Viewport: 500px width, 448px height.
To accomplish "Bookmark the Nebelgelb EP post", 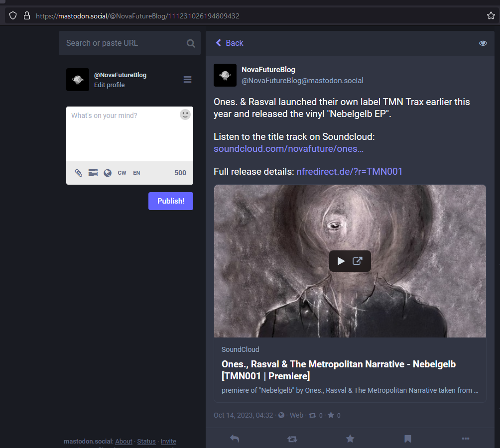I will [407, 439].
